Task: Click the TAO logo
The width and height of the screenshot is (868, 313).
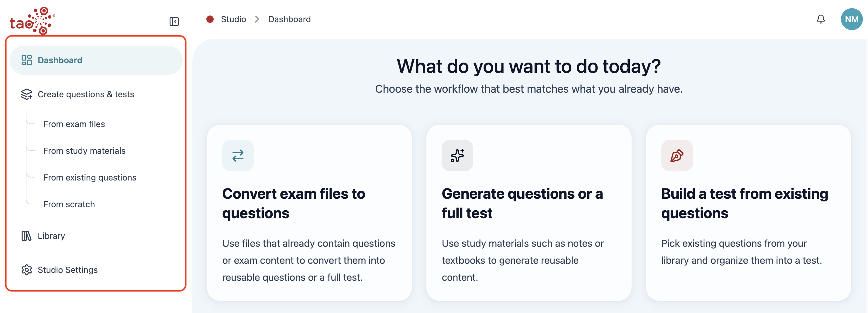Action: pyautogui.click(x=32, y=21)
